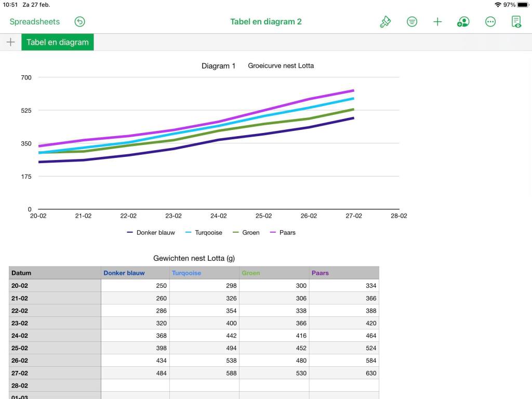
Task: Open the sort and filter icon
Action: 412,22
